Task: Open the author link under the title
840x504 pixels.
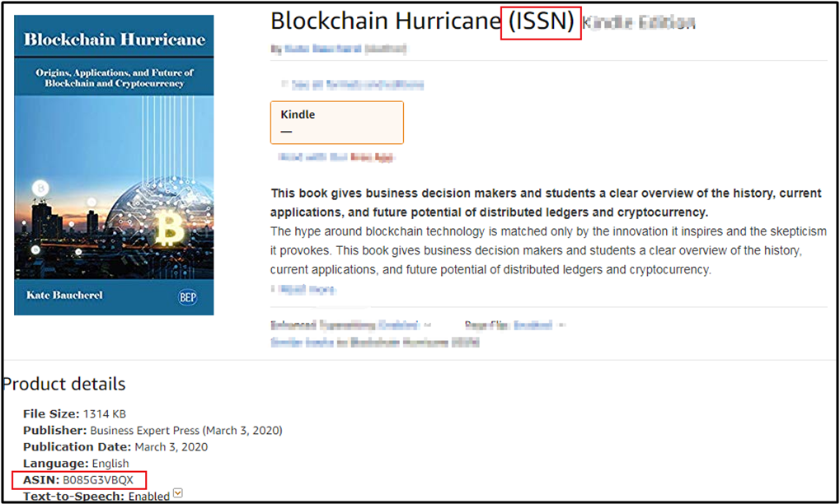Action: coord(338,49)
